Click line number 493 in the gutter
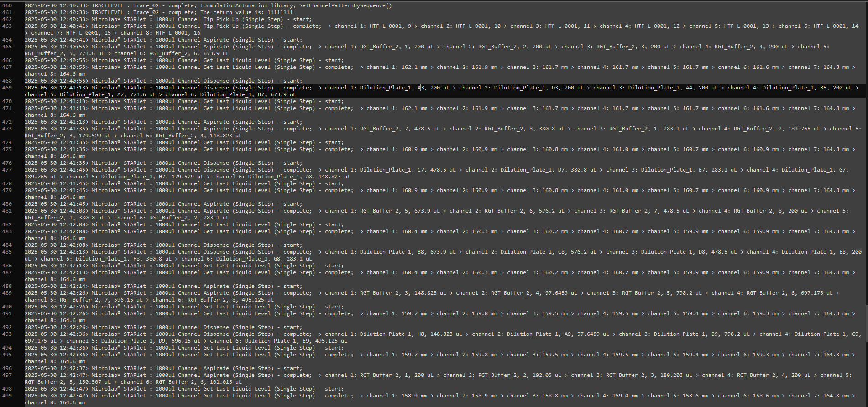The image size is (868, 407). pyautogui.click(x=7, y=334)
